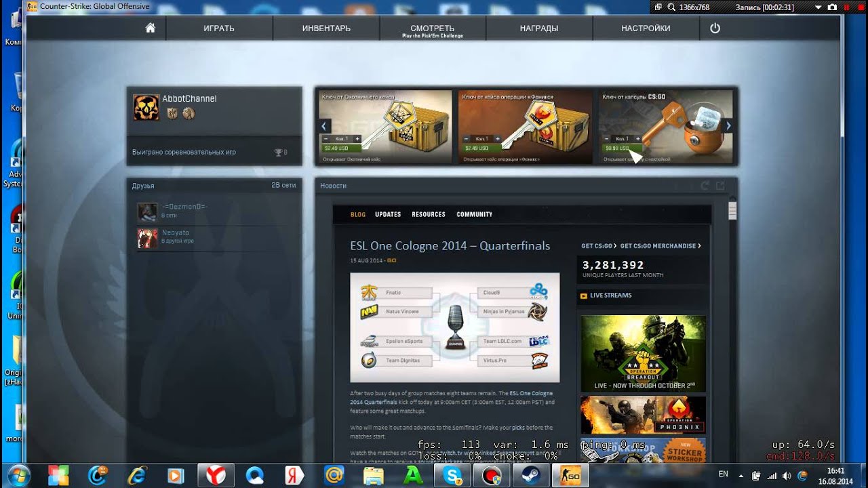Open the ИГРАТЬ menu
Viewport: 868px width, 488px height.
coord(219,28)
